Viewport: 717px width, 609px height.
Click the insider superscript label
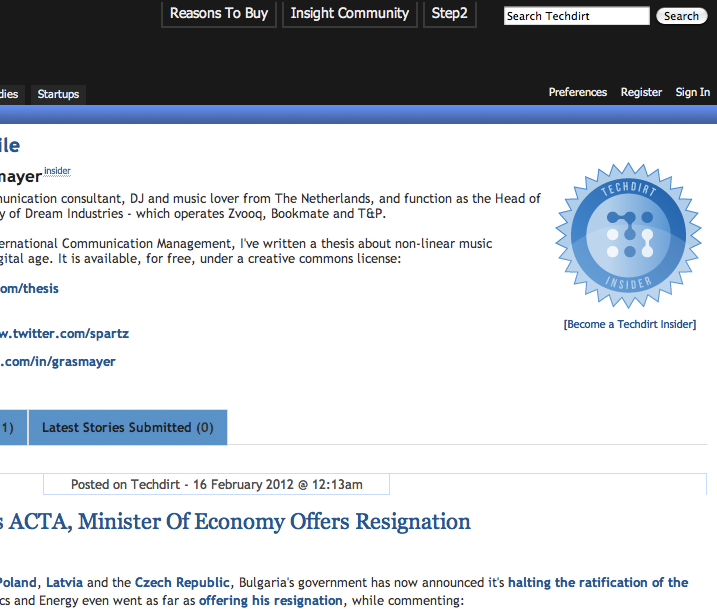pyautogui.click(x=57, y=171)
